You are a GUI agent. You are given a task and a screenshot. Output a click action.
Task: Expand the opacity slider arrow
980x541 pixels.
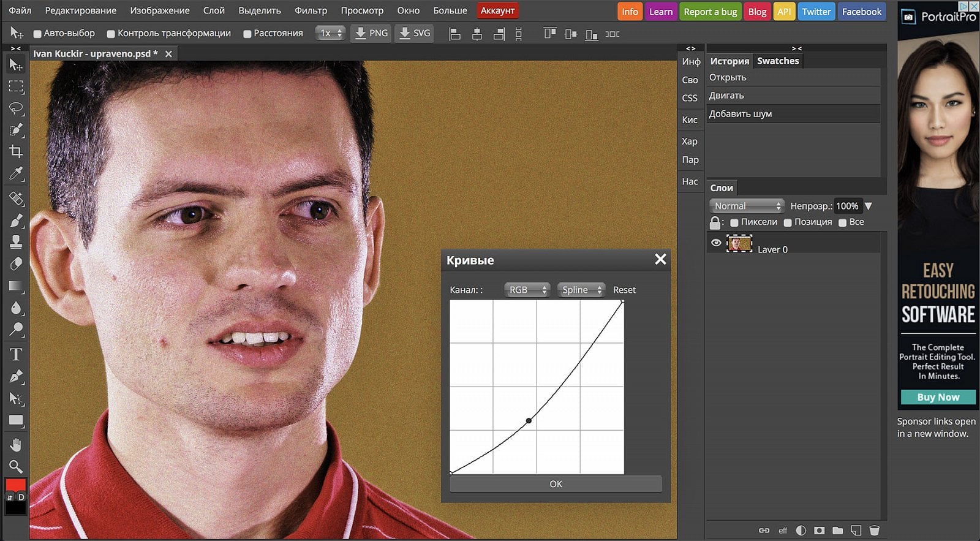868,206
